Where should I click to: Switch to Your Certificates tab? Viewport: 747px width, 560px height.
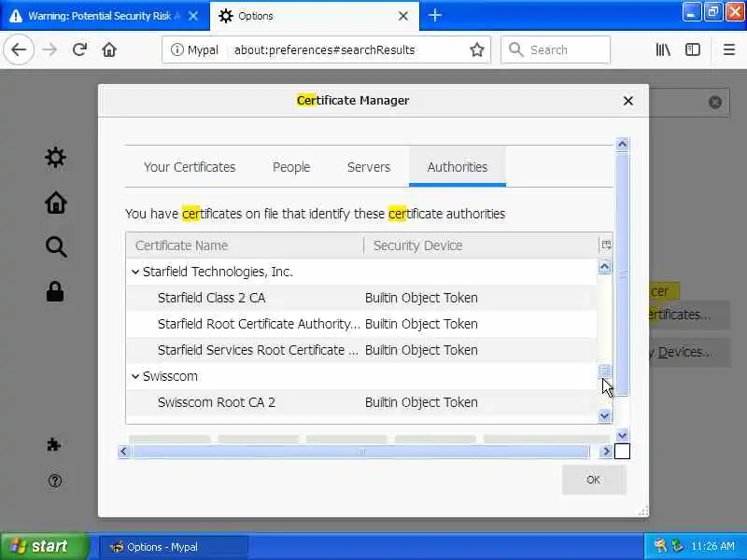pos(190,167)
